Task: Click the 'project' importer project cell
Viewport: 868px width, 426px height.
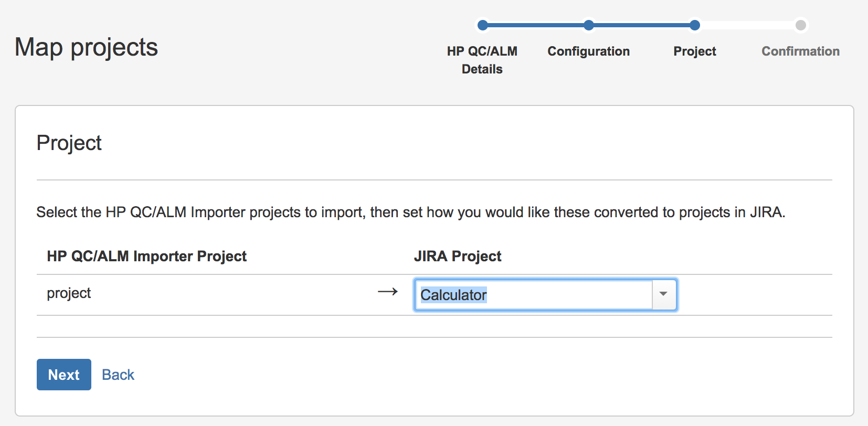Action: [x=69, y=293]
